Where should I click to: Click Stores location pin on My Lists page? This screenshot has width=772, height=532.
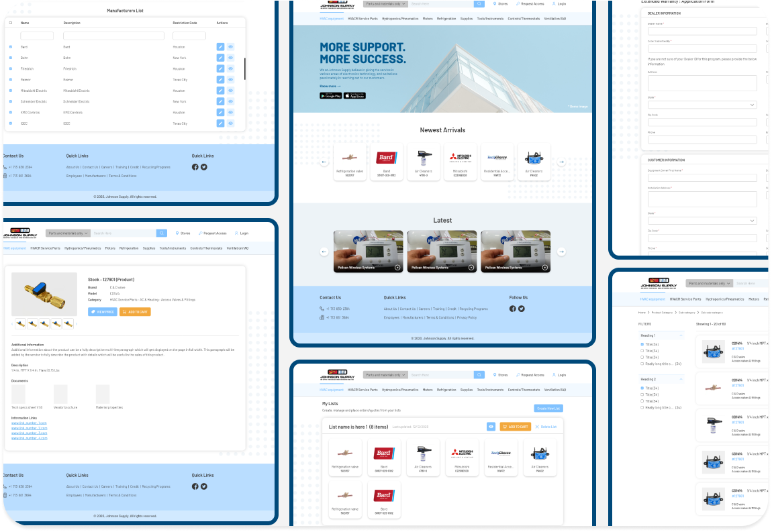pyautogui.click(x=495, y=375)
